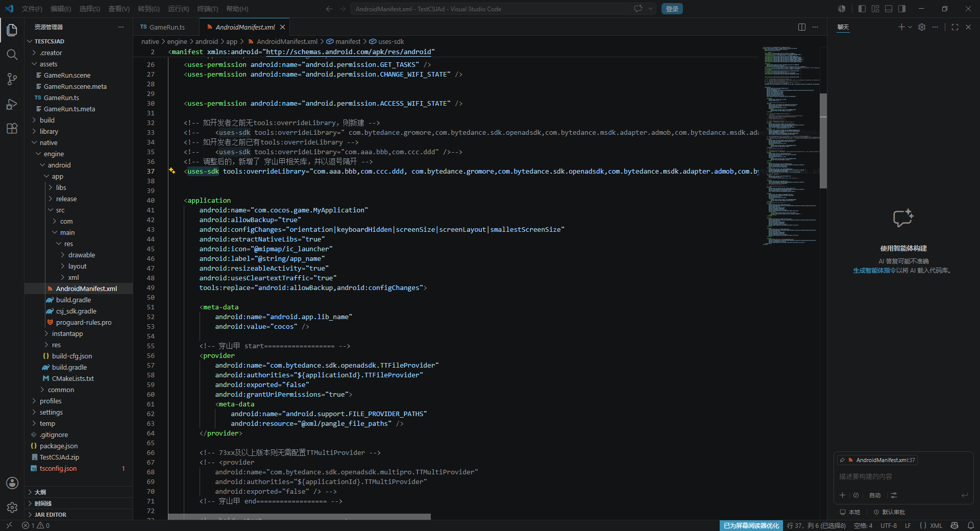The image size is (980, 531).
Task: Click the 描述要构建的内容 chat input field
Action: (x=903, y=476)
